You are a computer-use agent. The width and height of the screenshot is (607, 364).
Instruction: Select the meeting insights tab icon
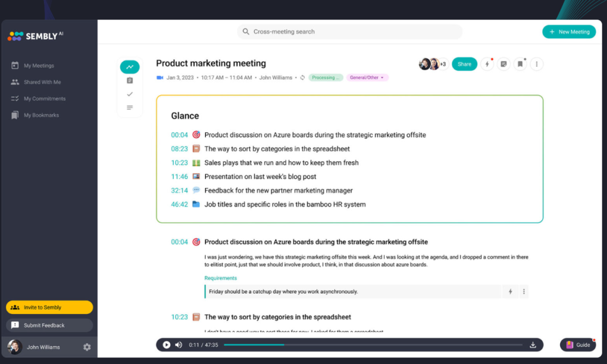click(130, 67)
